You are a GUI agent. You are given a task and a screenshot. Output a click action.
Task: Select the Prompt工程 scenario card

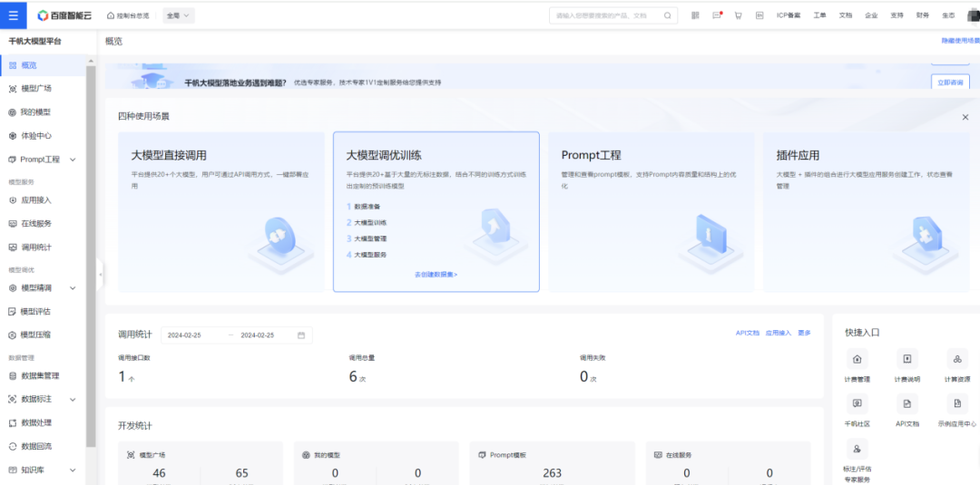(652, 211)
